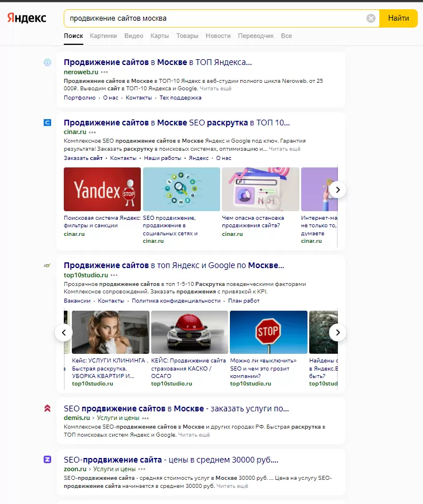The width and height of the screenshot is (423, 504).
Task: Click the neroweb.ru favicon icon
Action: pyautogui.click(x=48, y=62)
